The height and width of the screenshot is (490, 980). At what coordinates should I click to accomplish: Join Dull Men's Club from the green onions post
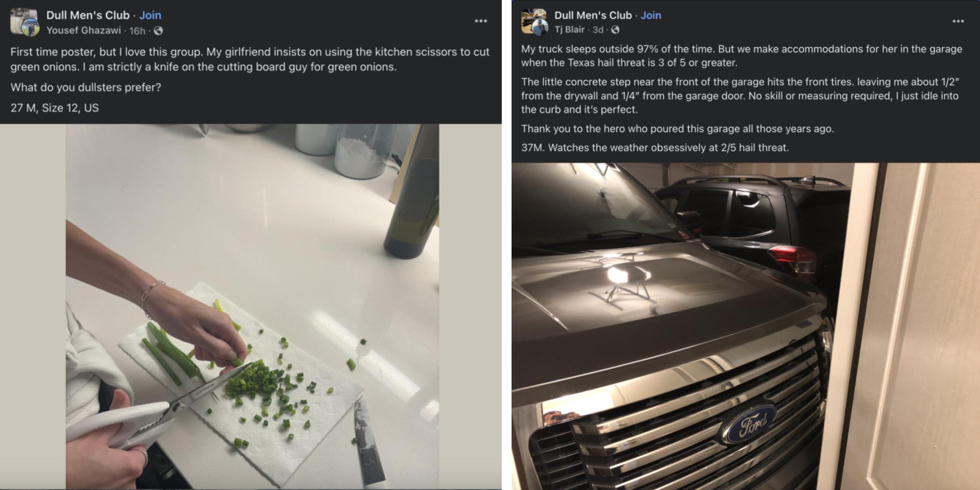coord(150,15)
